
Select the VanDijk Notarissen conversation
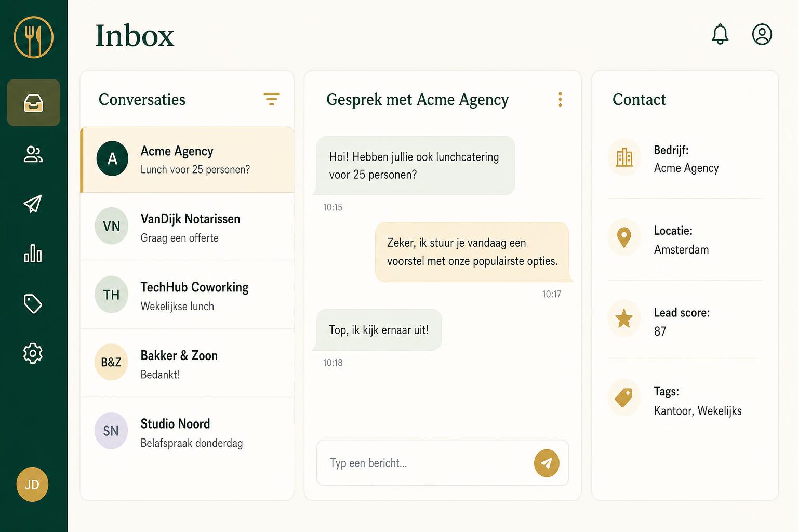tap(187, 227)
